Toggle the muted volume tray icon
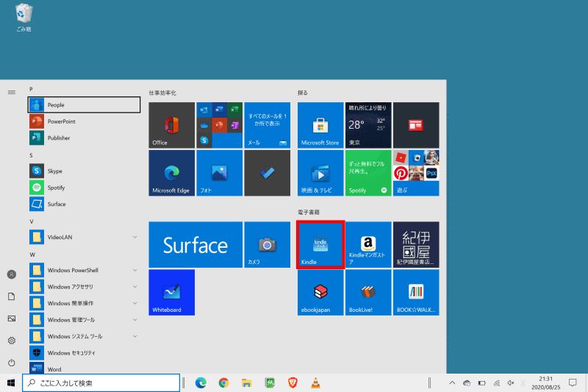 511,383
